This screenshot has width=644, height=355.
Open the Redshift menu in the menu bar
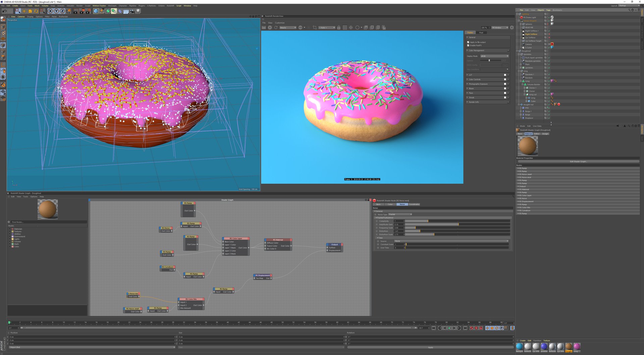[170, 6]
